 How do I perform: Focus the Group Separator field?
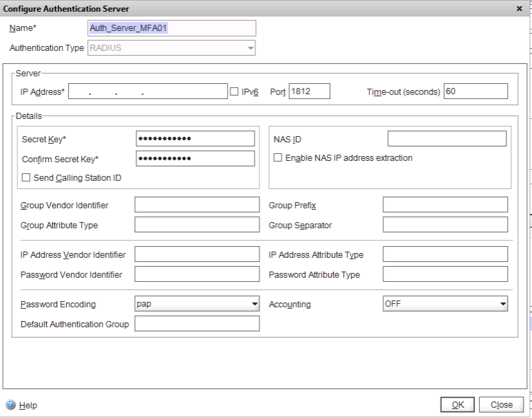(445, 224)
